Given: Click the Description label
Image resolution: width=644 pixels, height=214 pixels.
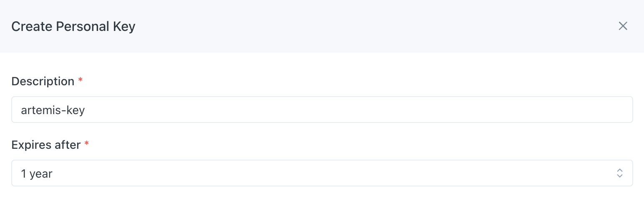Looking at the screenshot, I should 43,81.
